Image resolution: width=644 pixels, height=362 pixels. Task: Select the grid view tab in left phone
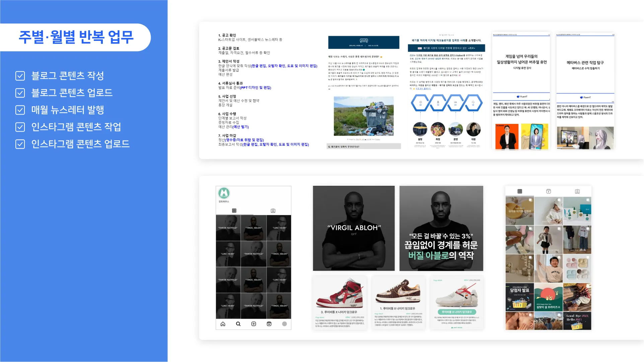[234, 211]
